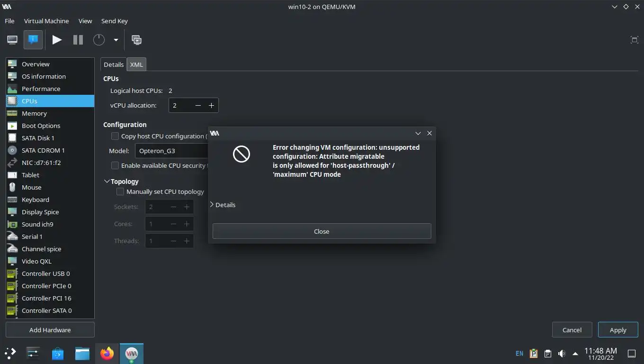Select Sound ich9 entry
The image size is (644, 364).
coord(50,224)
